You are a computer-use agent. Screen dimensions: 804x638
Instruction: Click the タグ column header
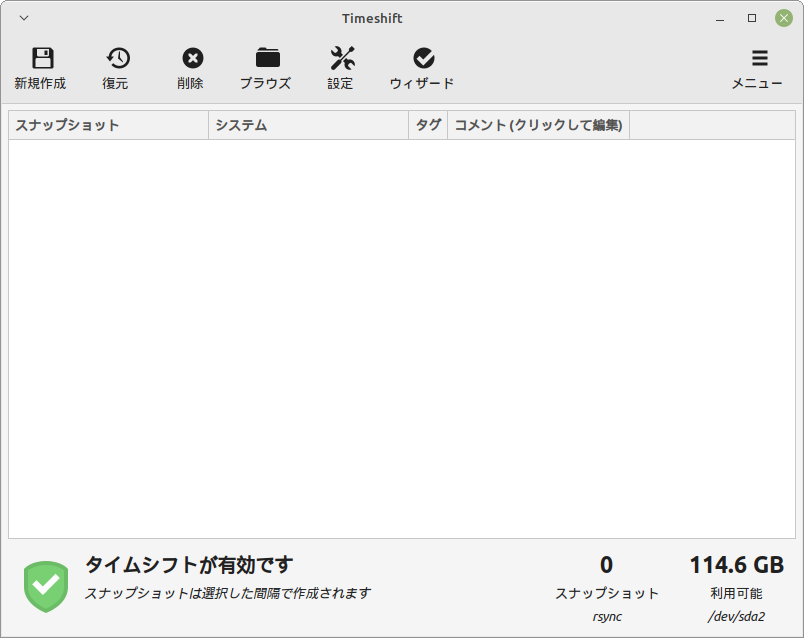tap(428, 125)
